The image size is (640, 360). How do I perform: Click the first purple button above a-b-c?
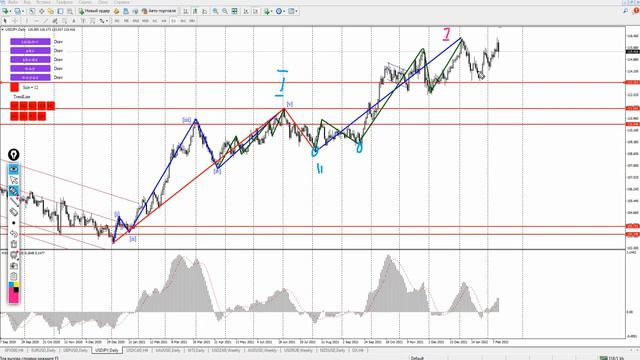(x=30, y=42)
